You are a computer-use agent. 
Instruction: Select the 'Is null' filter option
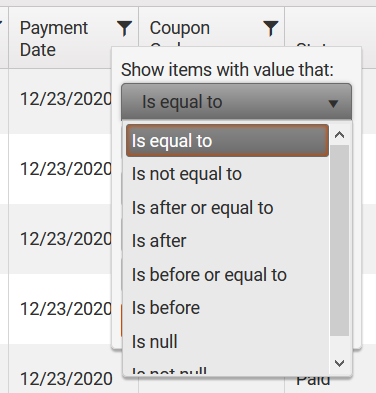pos(227,342)
